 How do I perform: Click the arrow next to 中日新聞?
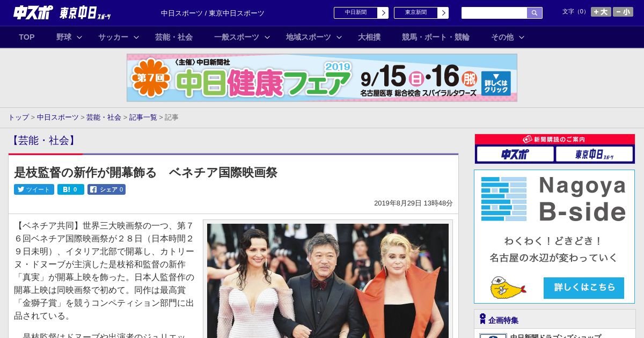(383, 13)
